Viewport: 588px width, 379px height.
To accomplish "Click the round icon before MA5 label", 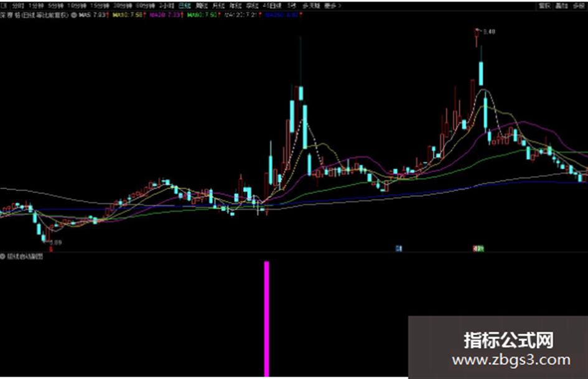I will point(74,16).
